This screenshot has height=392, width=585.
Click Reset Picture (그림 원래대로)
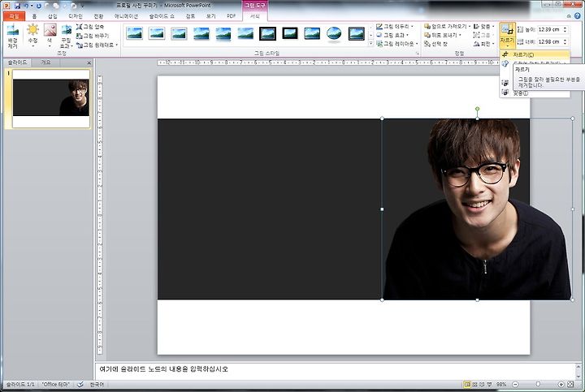click(97, 45)
